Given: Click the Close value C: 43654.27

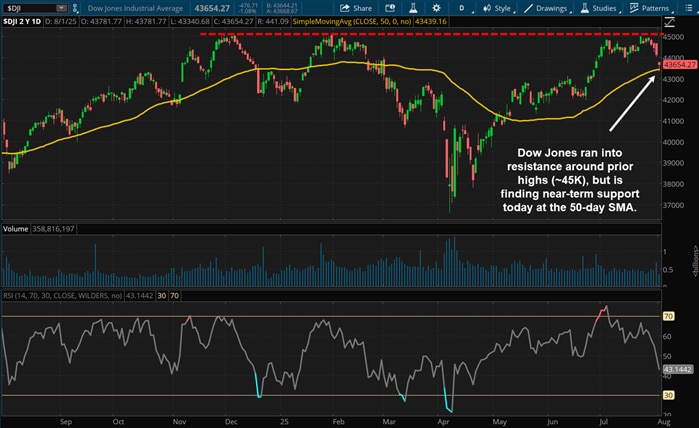Looking at the screenshot, I should tap(233, 21).
